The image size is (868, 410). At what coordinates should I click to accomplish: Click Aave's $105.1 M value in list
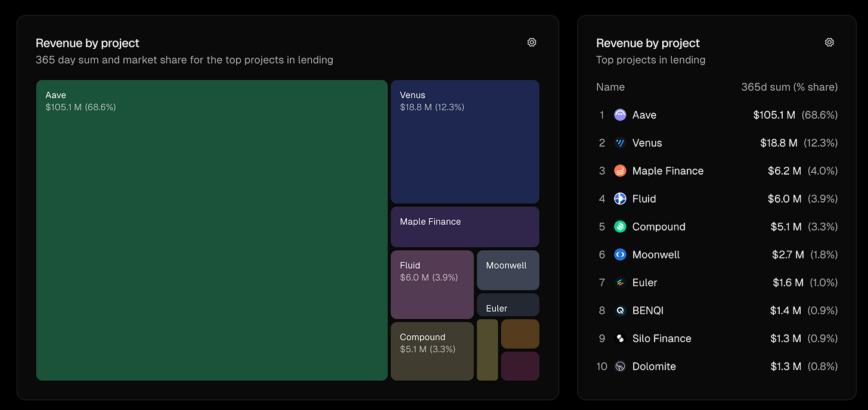774,115
